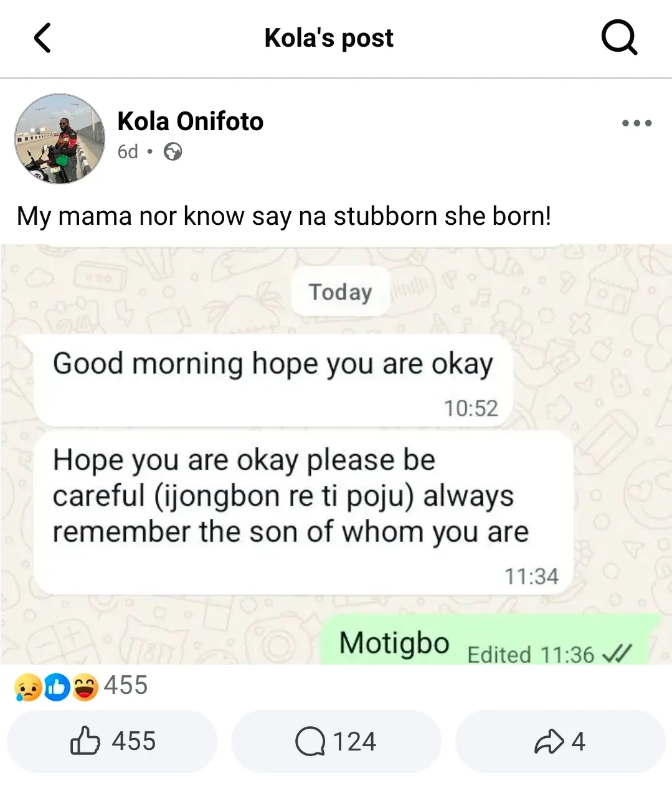Image resolution: width=672 pixels, height=786 pixels.
Task: View the 455 reactions count
Action: click(x=126, y=685)
